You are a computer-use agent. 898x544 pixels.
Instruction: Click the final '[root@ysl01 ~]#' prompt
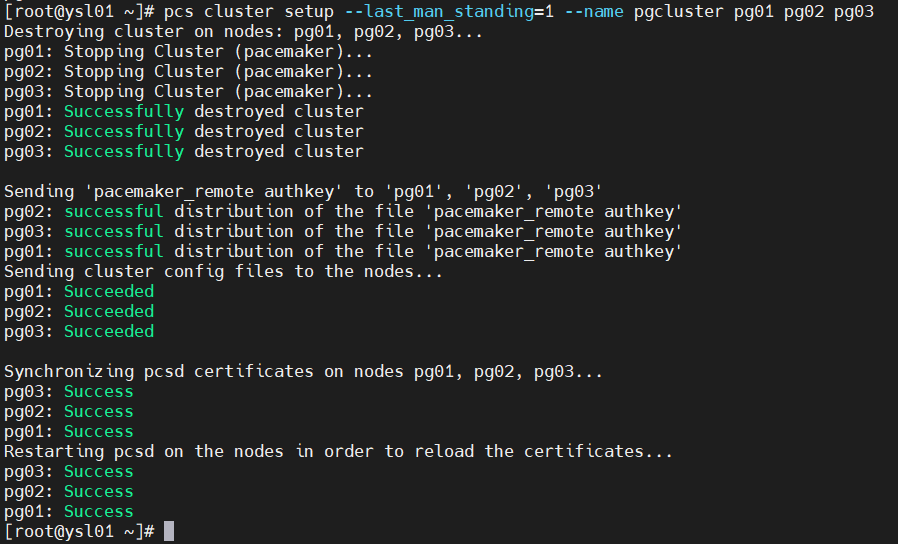coord(79,532)
